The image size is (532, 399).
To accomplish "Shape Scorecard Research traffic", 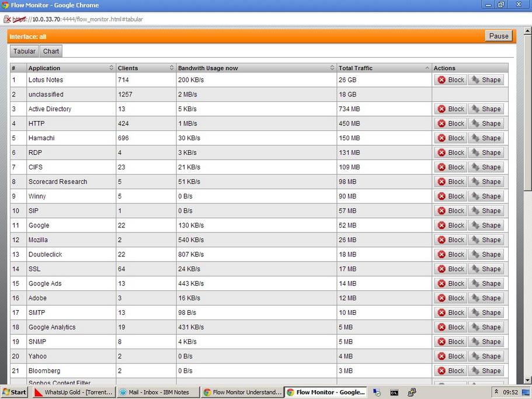I will click(486, 182).
